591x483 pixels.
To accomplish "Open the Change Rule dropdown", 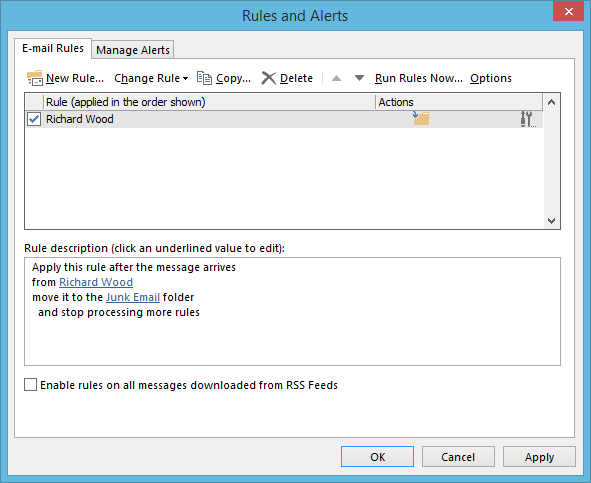I will [151, 78].
